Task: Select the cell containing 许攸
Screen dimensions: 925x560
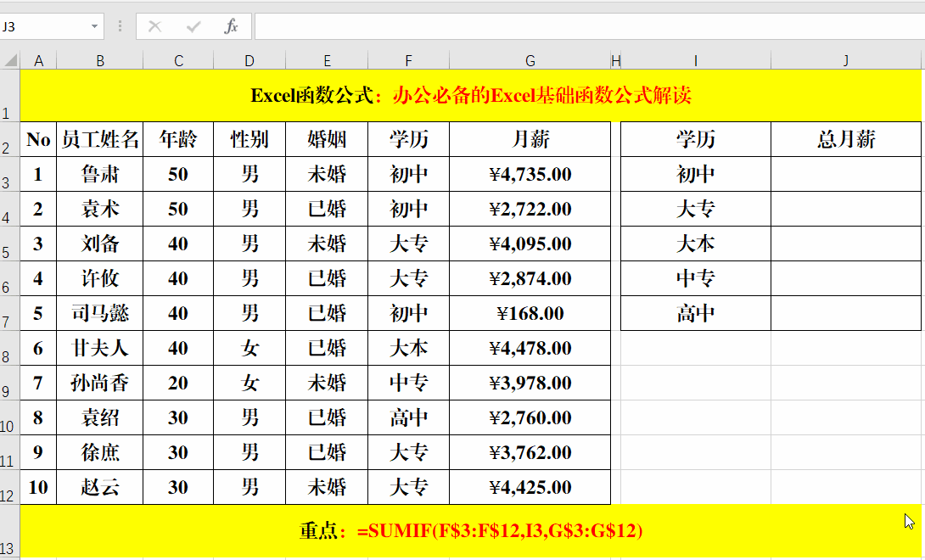Action: [99, 278]
